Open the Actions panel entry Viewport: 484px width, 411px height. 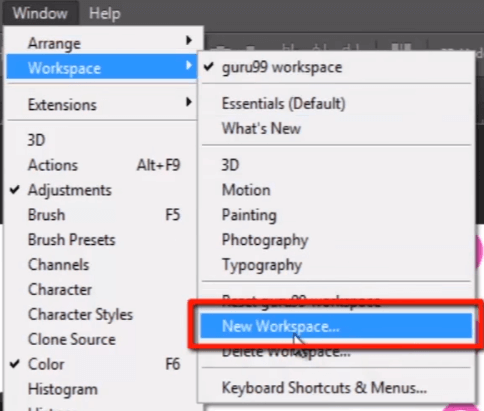(102, 165)
